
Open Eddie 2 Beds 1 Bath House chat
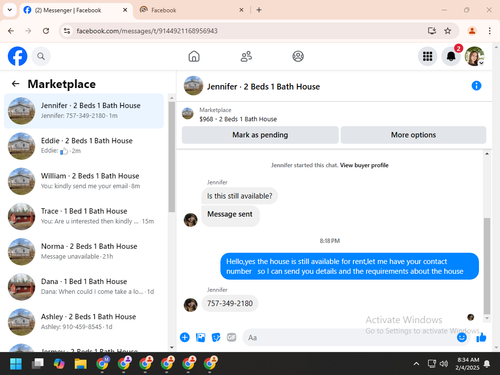pyautogui.click(x=84, y=146)
